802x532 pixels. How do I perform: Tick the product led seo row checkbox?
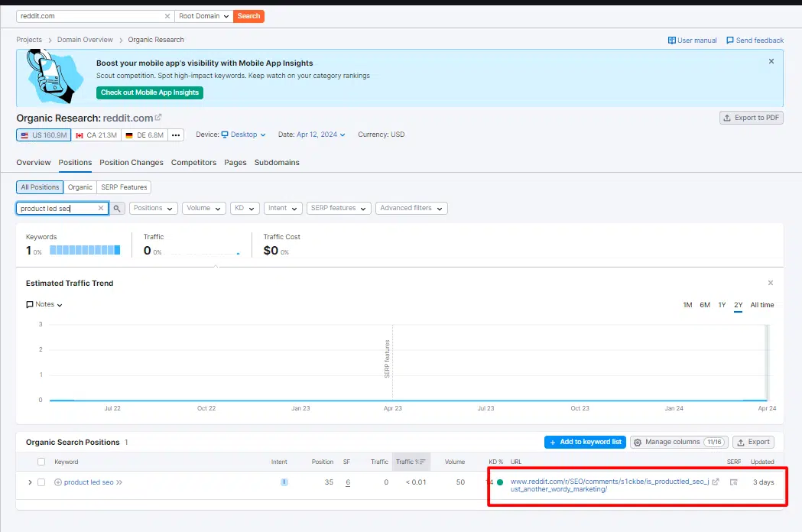(x=41, y=482)
